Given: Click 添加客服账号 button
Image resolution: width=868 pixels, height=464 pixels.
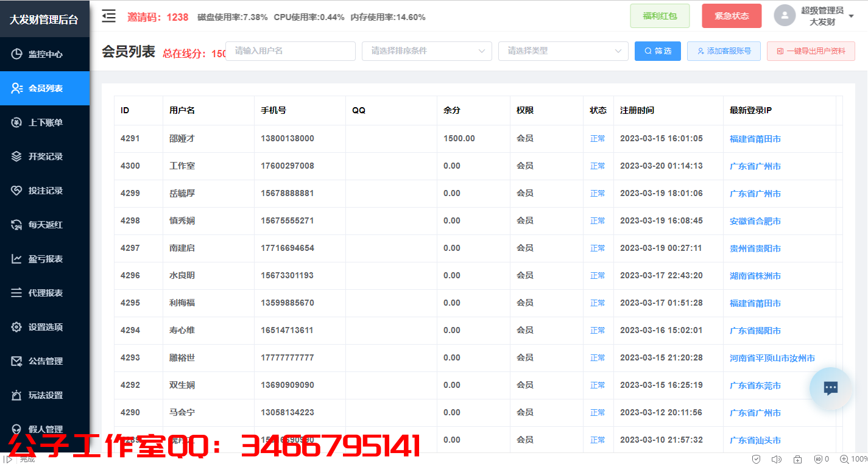Looking at the screenshot, I should point(724,51).
